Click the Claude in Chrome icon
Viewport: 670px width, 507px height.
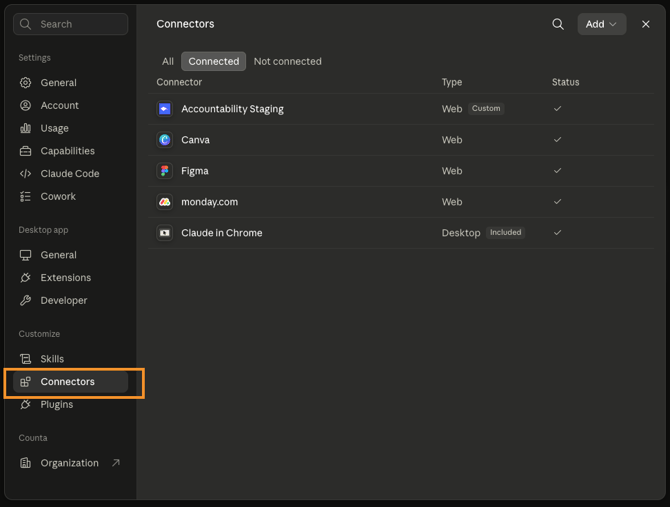tap(165, 233)
